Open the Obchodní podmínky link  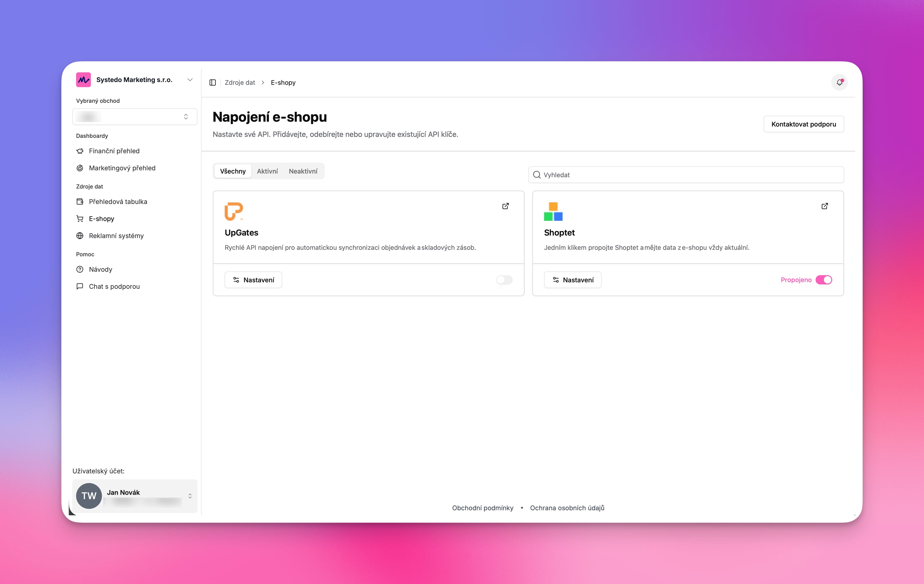482,508
